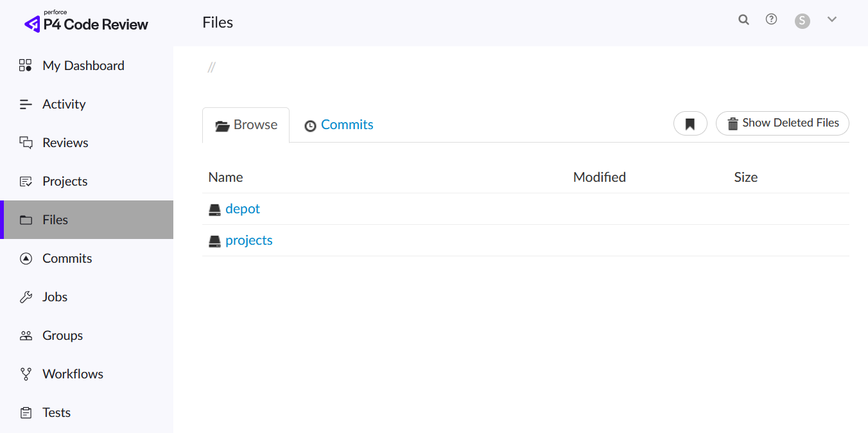
Task: Select the Browse tab
Action: coord(246,125)
